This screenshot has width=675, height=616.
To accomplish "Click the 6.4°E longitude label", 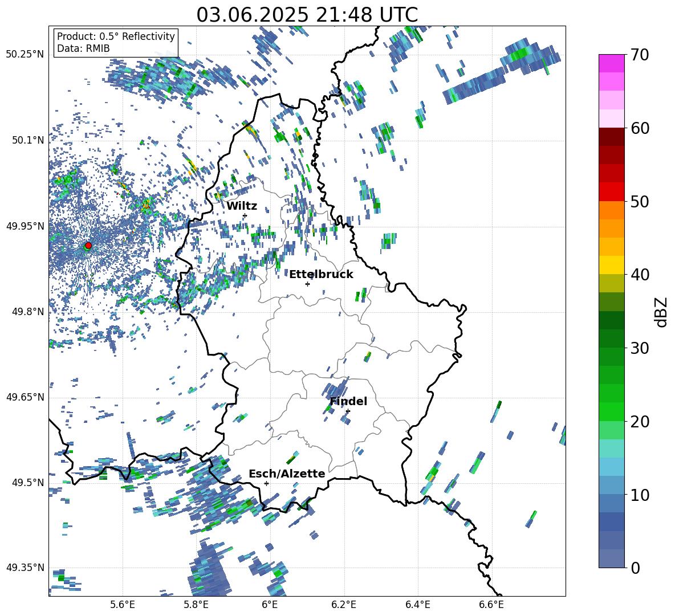I will click(x=417, y=605).
